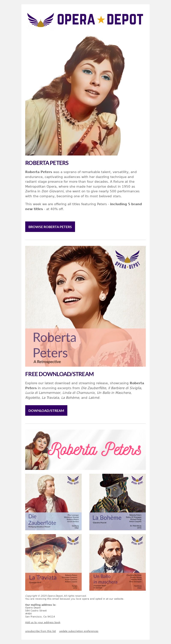171x644 pixels.
Task: Click the ROBERTA PETERS section heading
Action: point(47,163)
